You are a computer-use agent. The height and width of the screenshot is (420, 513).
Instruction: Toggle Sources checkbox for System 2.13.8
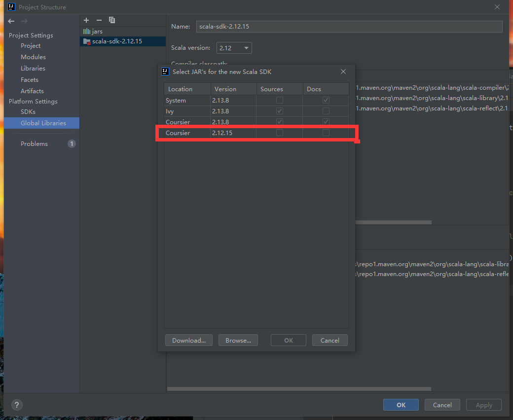(x=279, y=101)
